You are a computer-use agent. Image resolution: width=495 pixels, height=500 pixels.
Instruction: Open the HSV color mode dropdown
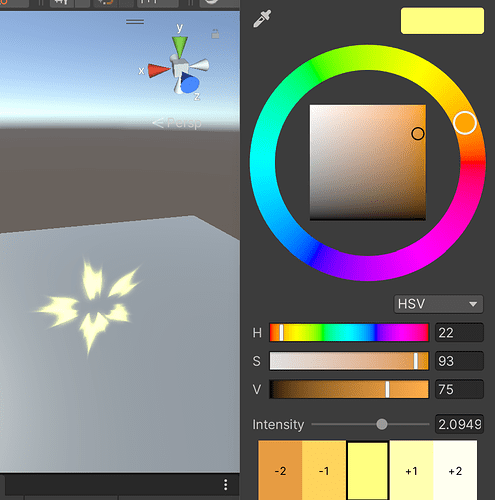coord(438,304)
